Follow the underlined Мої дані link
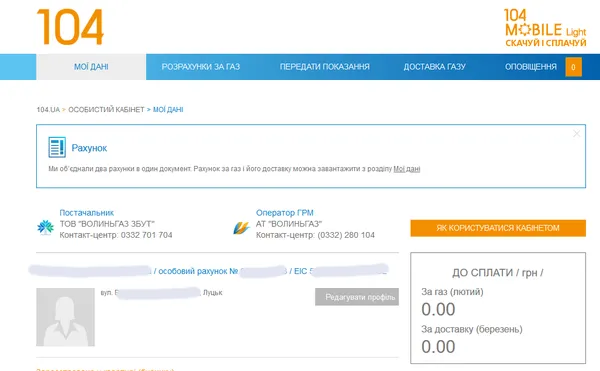This screenshot has width=600, height=371. [x=407, y=169]
